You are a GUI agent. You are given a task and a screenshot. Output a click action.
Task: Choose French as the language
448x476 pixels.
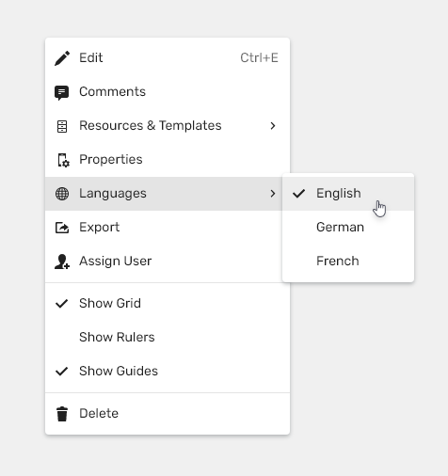(x=348, y=261)
